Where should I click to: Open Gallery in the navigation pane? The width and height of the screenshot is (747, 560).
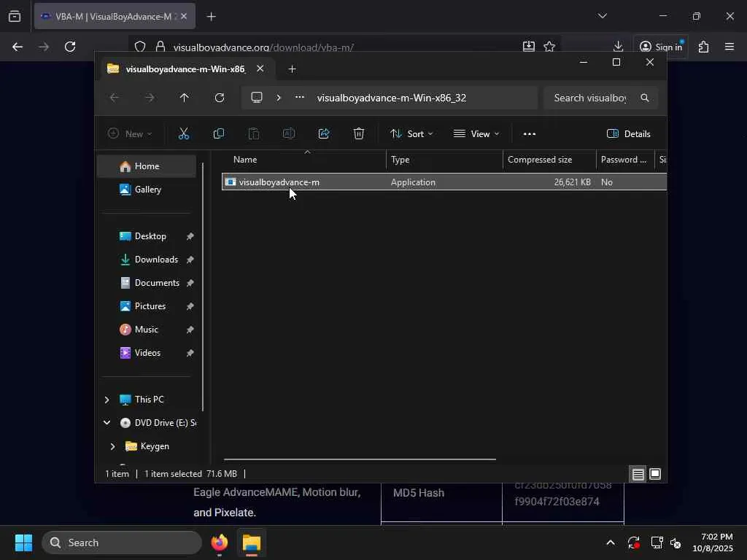[x=147, y=190]
